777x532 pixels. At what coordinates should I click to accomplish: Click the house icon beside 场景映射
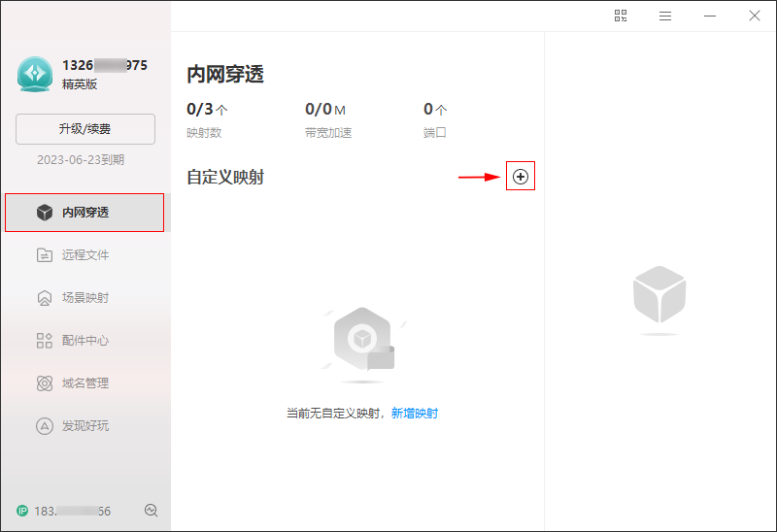click(x=45, y=298)
